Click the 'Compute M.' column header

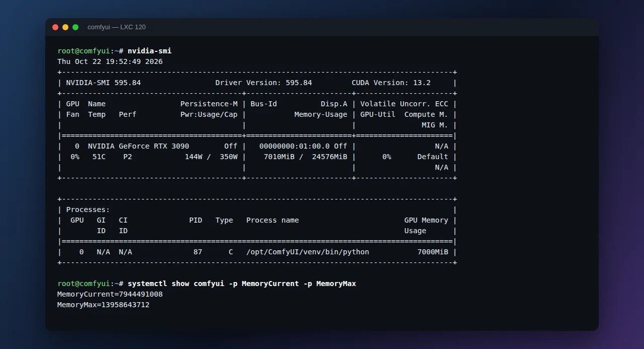tap(426, 114)
